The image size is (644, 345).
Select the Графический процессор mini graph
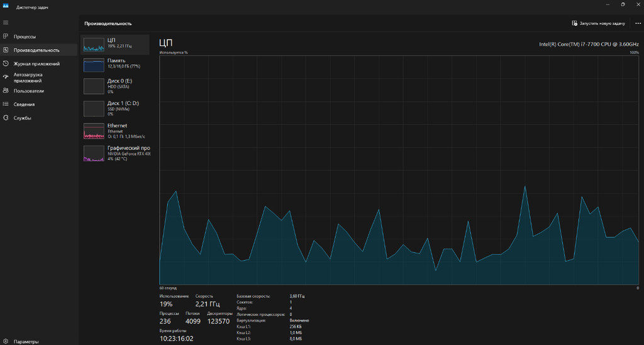tap(94, 153)
